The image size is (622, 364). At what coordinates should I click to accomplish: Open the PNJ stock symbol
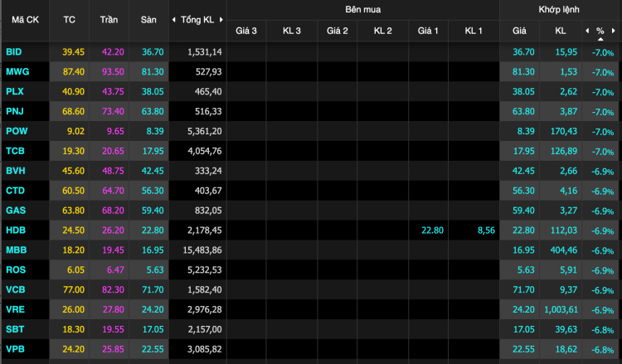15,111
